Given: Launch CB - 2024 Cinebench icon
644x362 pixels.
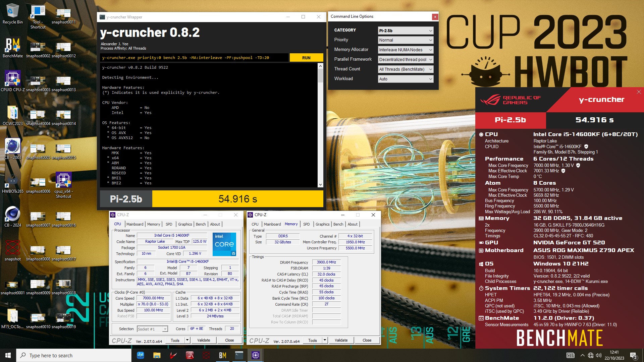Looking at the screenshot, I should pos(13,217).
